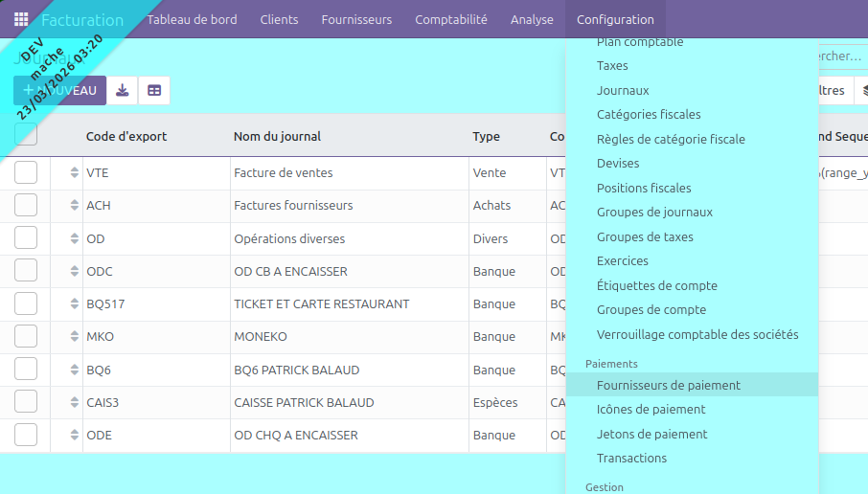This screenshot has height=494, width=868.
Task: Grab the drag handle of VTE row
Action: click(x=74, y=173)
